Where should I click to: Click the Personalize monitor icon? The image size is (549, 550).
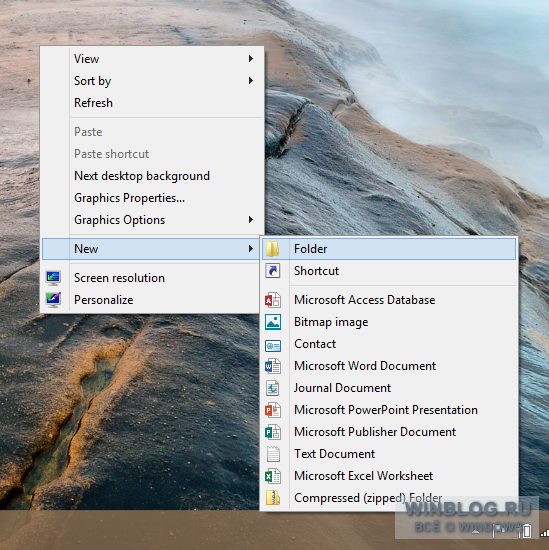coord(53,300)
